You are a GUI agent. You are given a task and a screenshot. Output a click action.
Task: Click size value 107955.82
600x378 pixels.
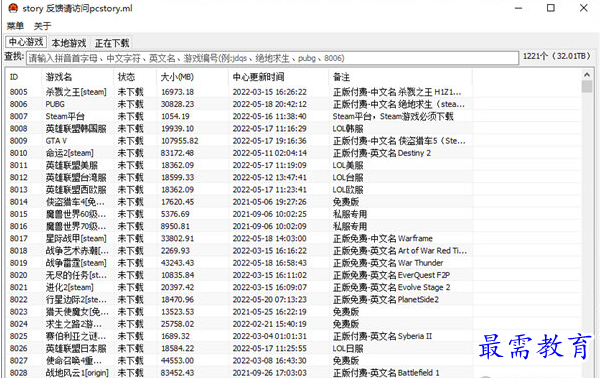[x=179, y=141]
